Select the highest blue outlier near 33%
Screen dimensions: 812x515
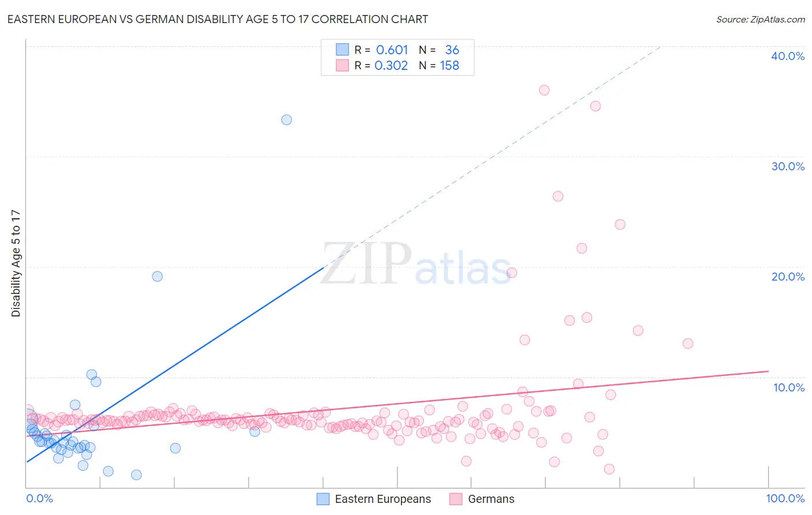[x=286, y=120]
